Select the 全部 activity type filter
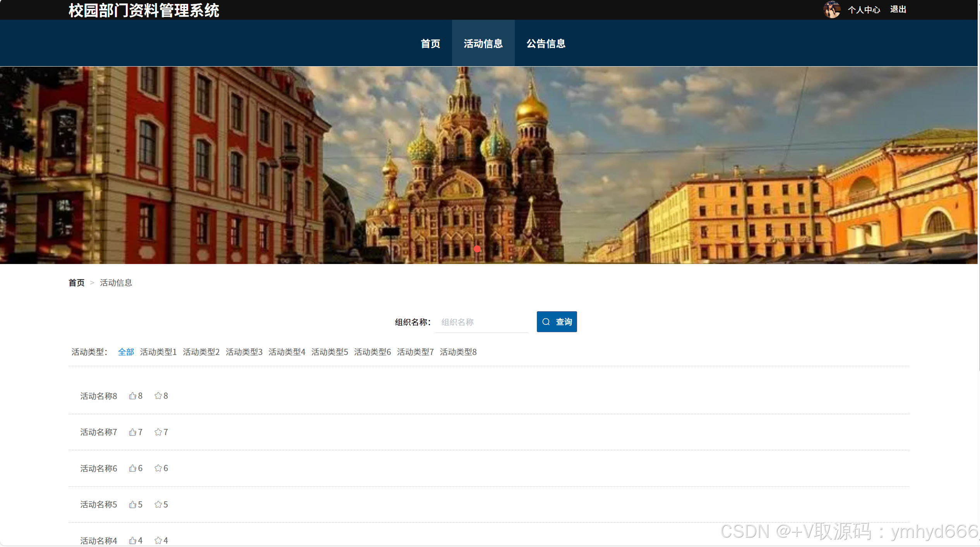 [x=126, y=352]
